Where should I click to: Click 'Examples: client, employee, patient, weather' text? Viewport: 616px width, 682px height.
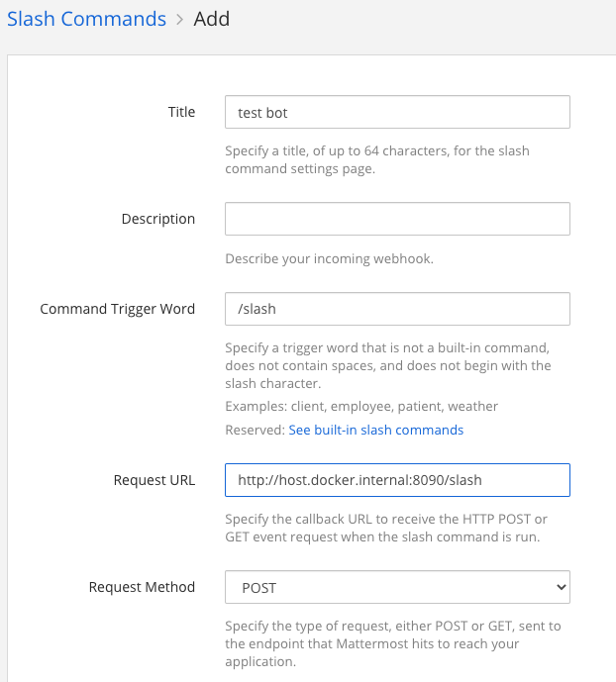pos(361,406)
